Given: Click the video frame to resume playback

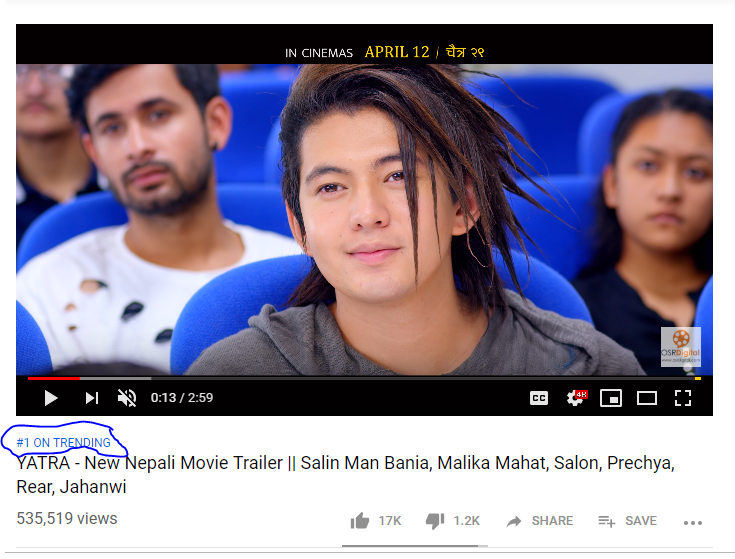Looking at the screenshot, I should click(x=364, y=220).
